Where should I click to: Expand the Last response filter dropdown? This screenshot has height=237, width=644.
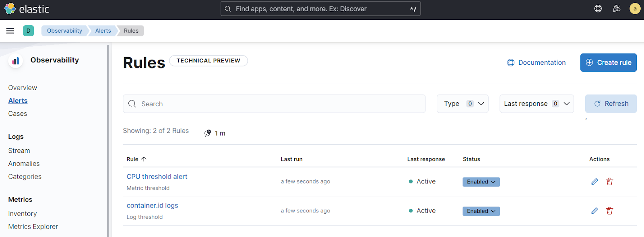coord(537,104)
